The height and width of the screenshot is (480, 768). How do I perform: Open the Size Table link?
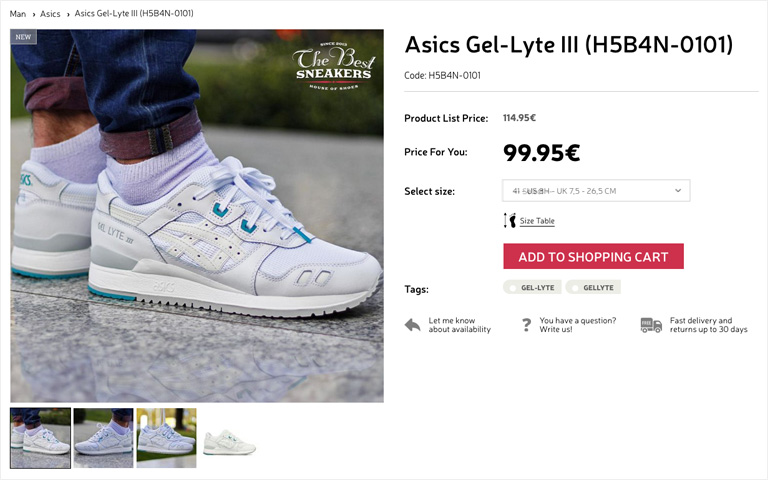pyautogui.click(x=537, y=221)
